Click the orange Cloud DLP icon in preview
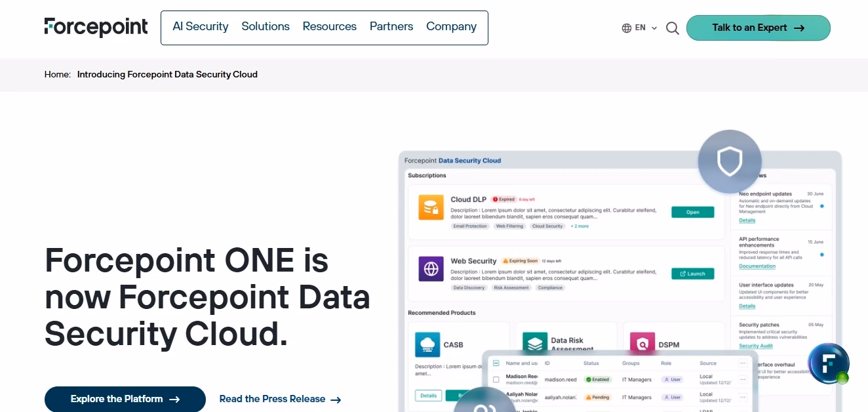Screen dimensions: 868x412 (431, 207)
